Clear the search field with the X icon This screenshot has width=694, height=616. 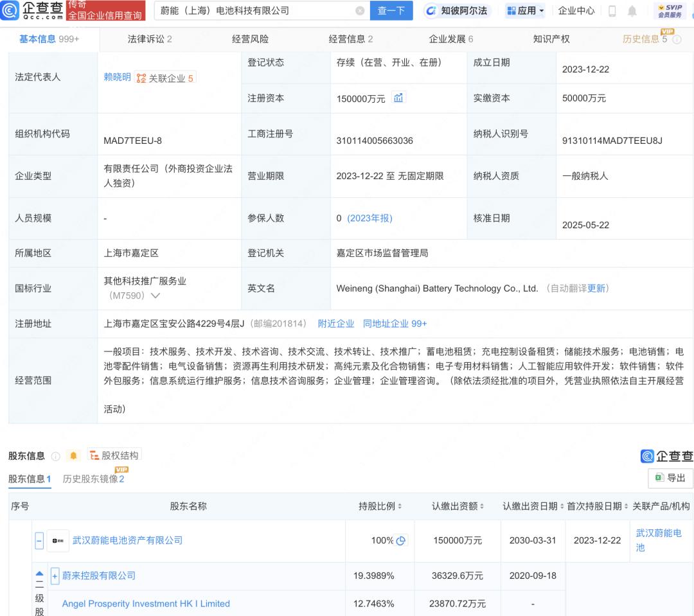(x=360, y=11)
